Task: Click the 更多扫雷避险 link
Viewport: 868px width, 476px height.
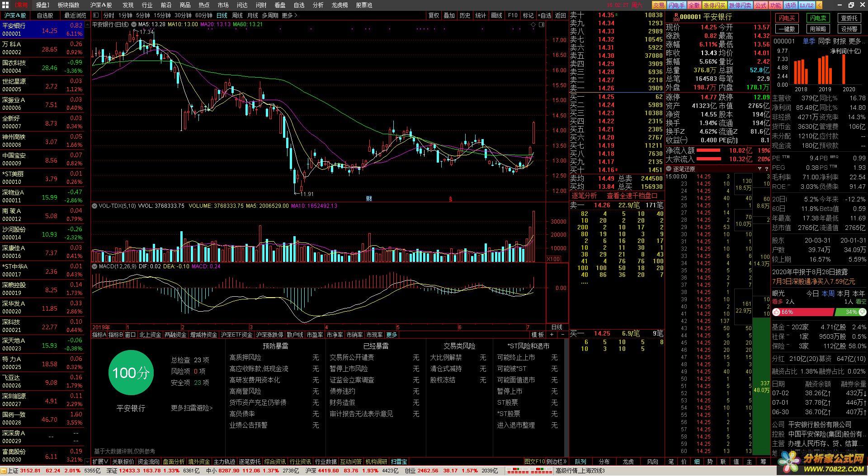Action: click(192, 408)
